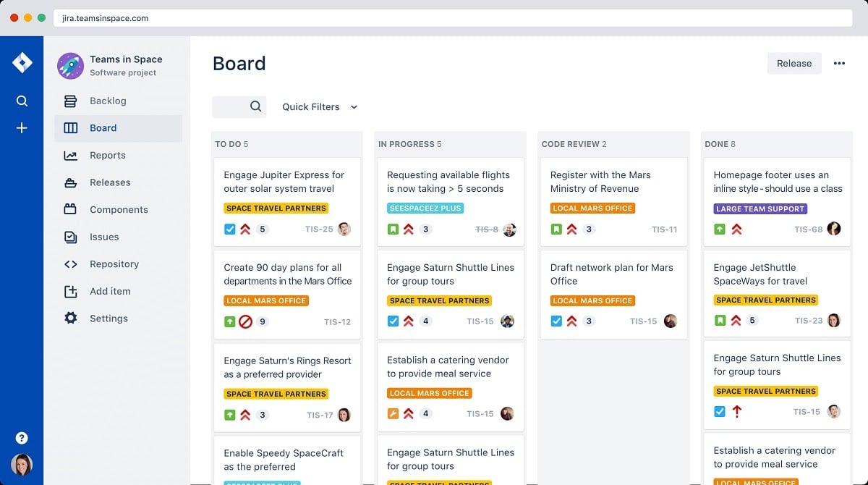Screen dimensions: 868x485
Task: Click the Jira logo at top left
Action: (22, 62)
